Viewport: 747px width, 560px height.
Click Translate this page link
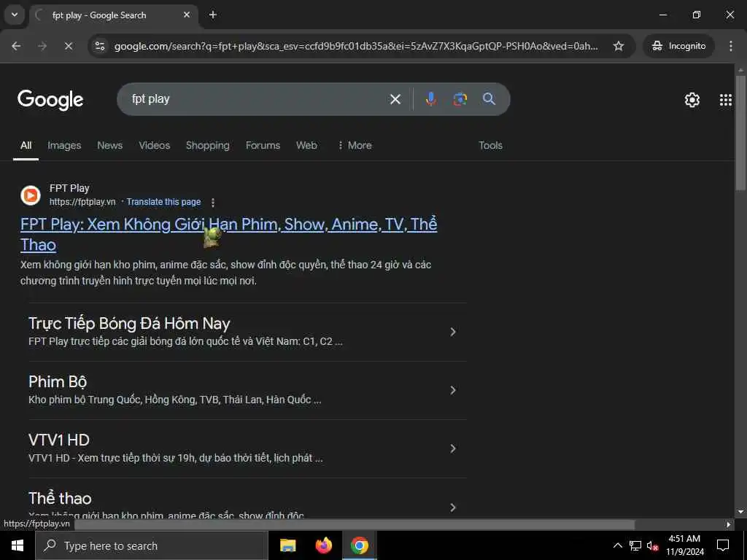click(163, 202)
